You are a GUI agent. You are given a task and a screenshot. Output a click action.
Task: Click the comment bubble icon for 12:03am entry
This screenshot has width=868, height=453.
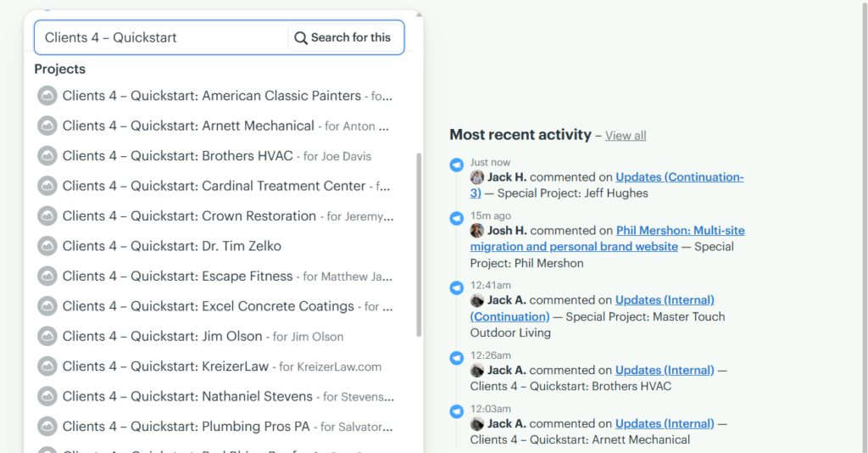[456, 411]
